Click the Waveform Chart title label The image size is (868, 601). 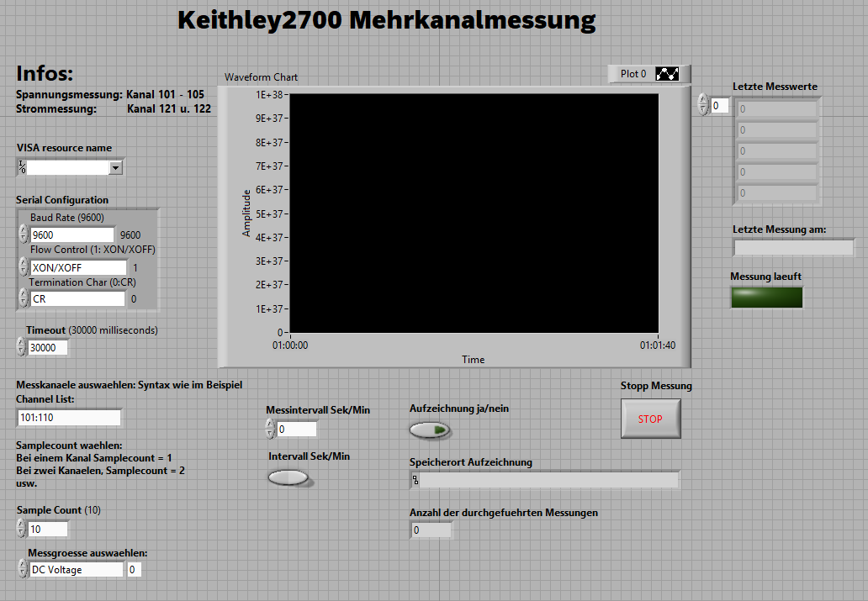coord(261,77)
